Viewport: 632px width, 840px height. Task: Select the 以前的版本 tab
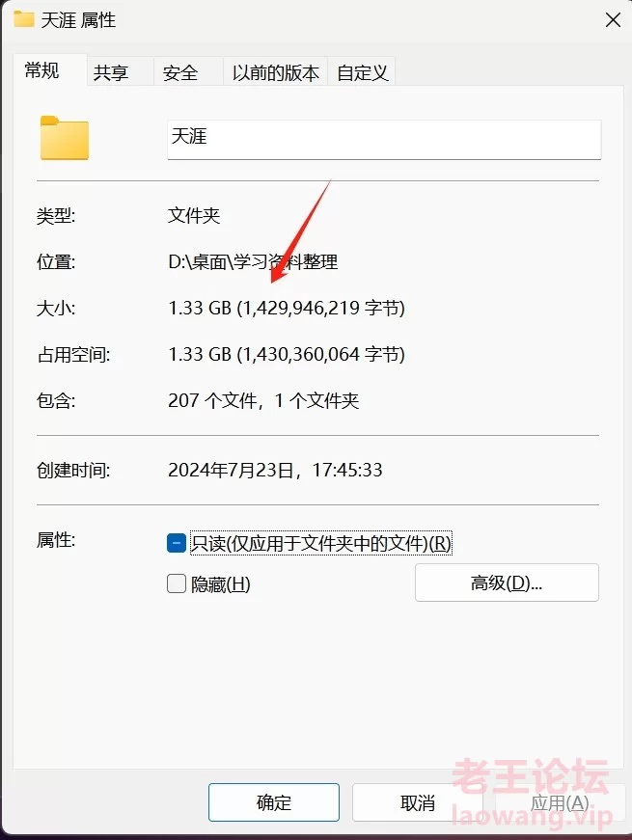[276, 71]
